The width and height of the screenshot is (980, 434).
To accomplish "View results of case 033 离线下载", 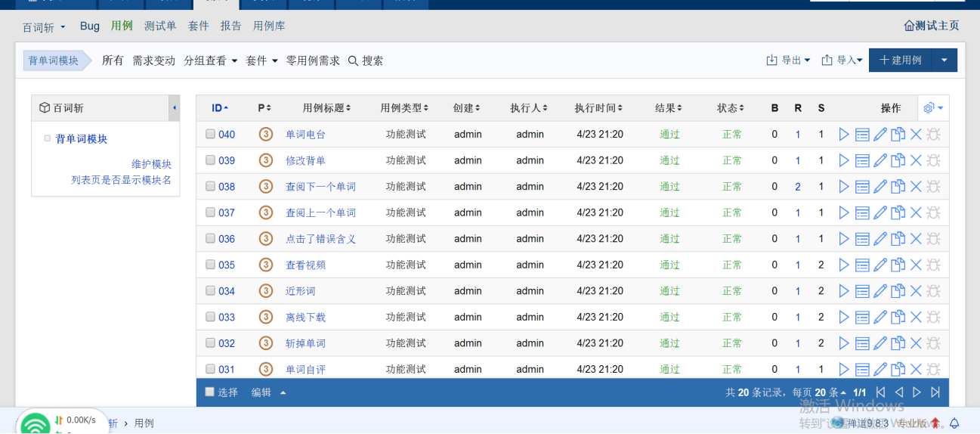I will [862, 317].
